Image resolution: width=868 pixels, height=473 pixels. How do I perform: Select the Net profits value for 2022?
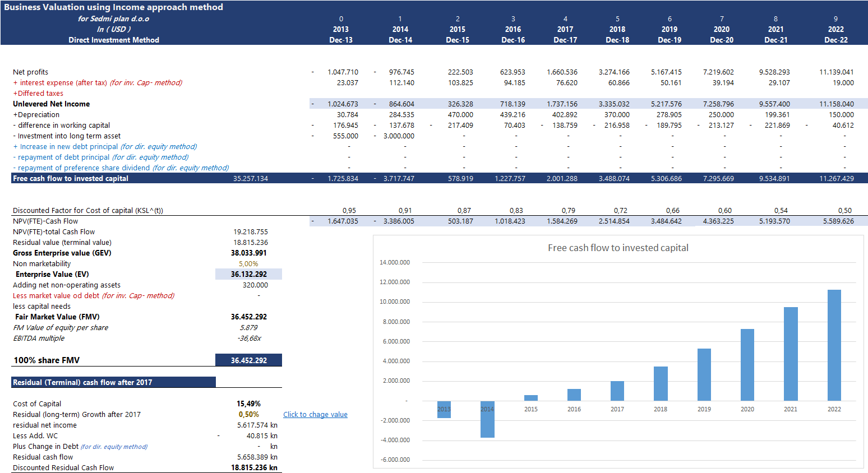pos(836,72)
